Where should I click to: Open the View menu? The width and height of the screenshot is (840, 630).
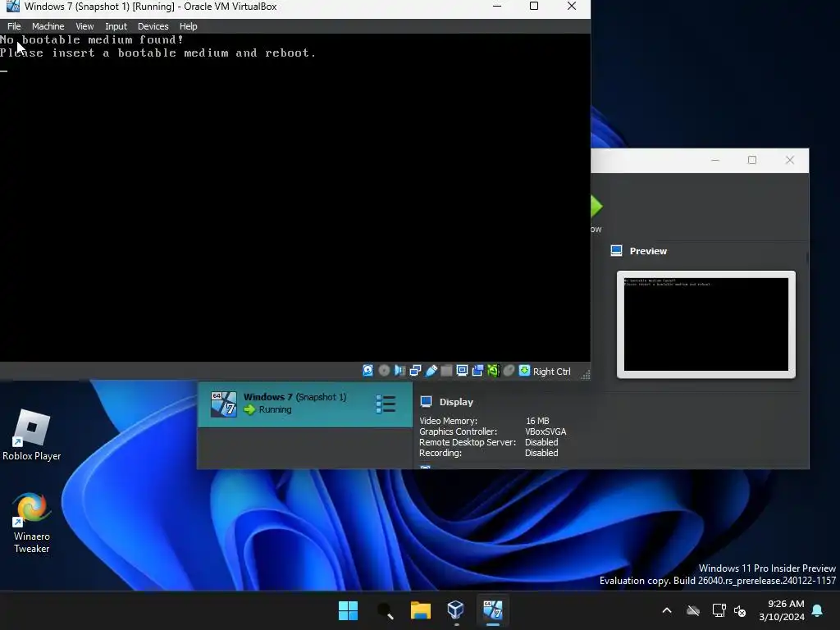[x=84, y=26]
